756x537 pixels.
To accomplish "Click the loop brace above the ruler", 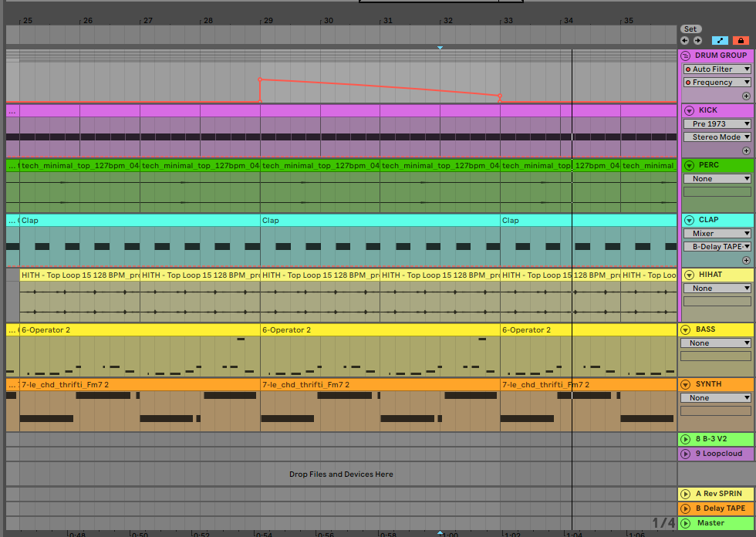I will 441,2.
